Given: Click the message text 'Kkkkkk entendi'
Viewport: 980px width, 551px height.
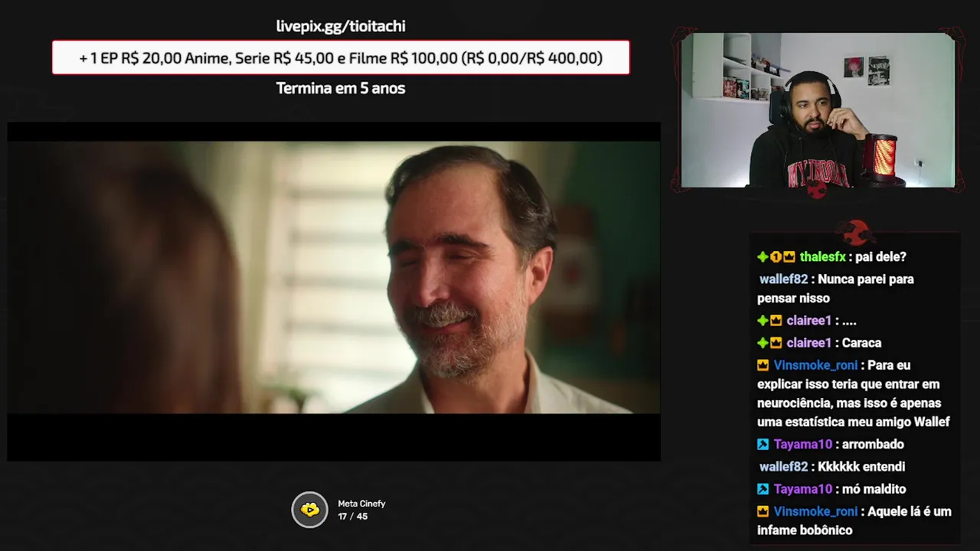Looking at the screenshot, I should pos(861,466).
